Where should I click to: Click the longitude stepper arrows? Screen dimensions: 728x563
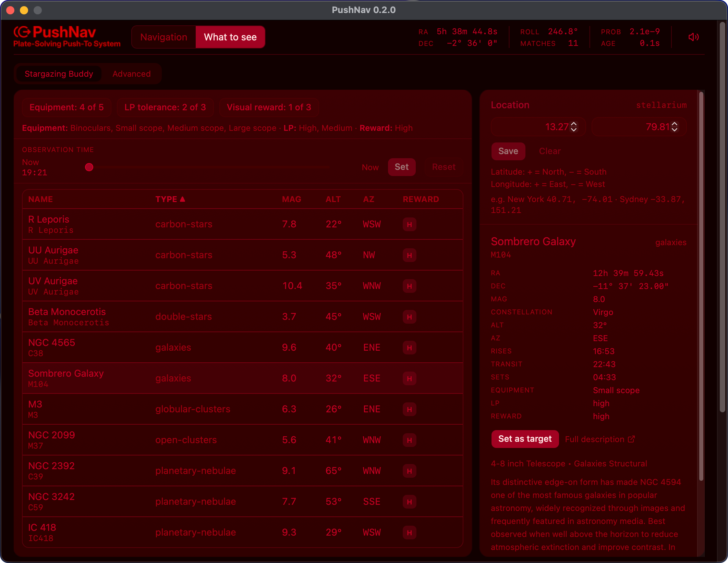[x=675, y=127]
